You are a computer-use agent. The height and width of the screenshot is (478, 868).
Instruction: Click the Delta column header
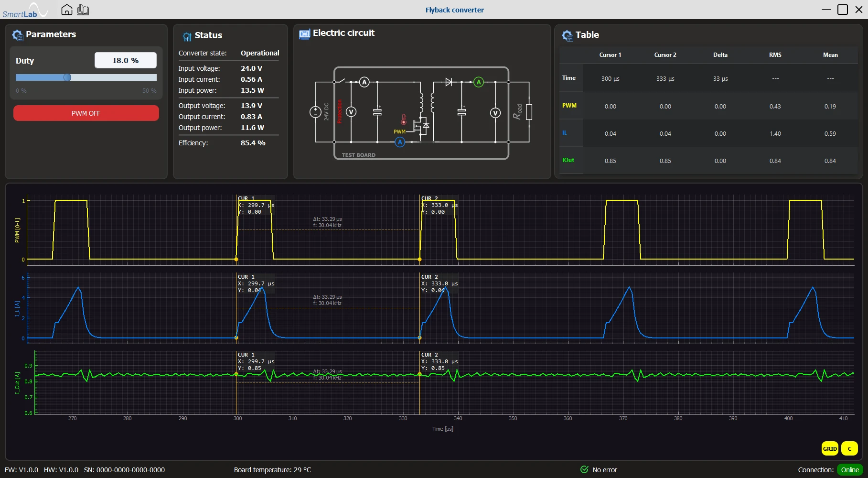click(720, 55)
